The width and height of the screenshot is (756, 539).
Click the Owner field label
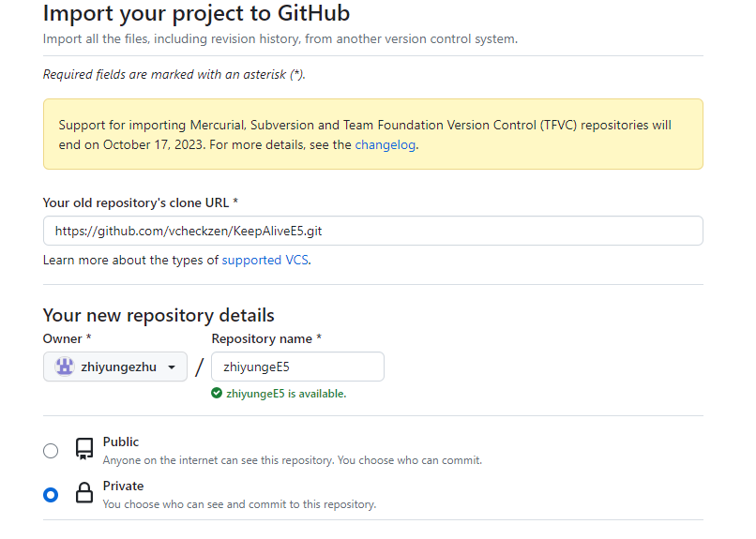pos(67,338)
